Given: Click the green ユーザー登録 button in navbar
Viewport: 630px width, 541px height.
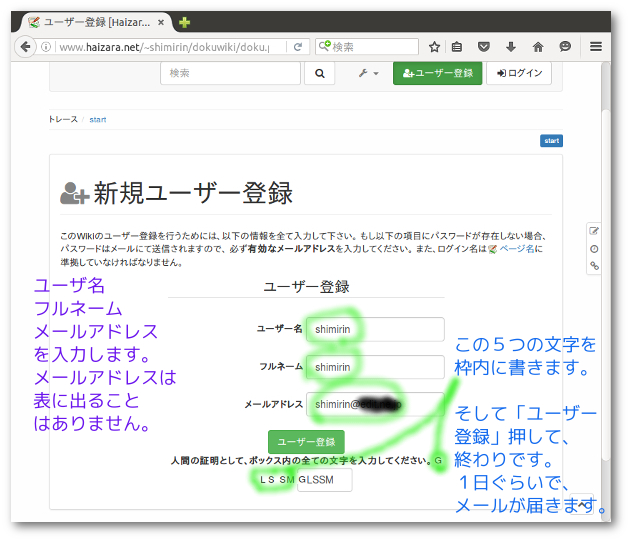Looking at the screenshot, I should coord(437,73).
